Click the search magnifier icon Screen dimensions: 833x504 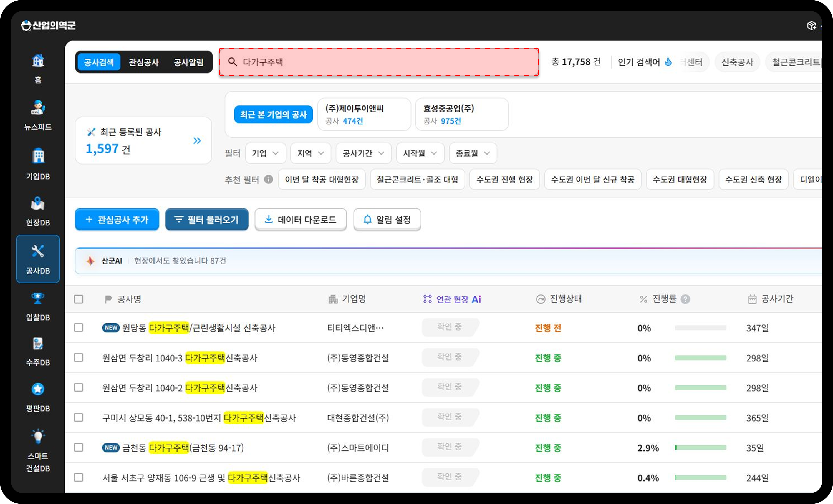232,62
